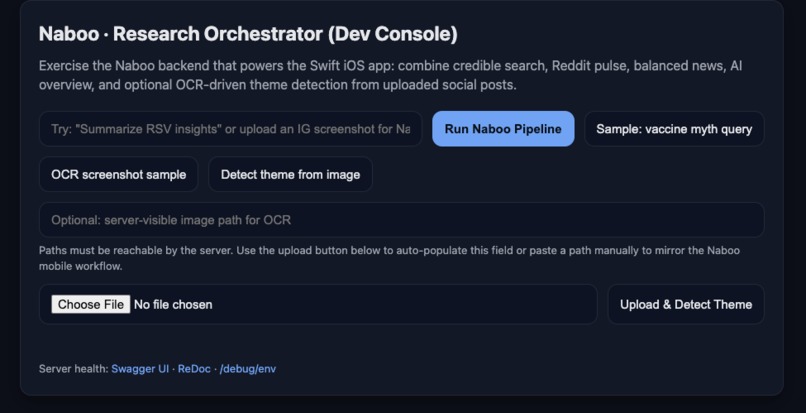Open the /debug/env link
This screenshot has width=806, height=413.
tap(248, 369)
